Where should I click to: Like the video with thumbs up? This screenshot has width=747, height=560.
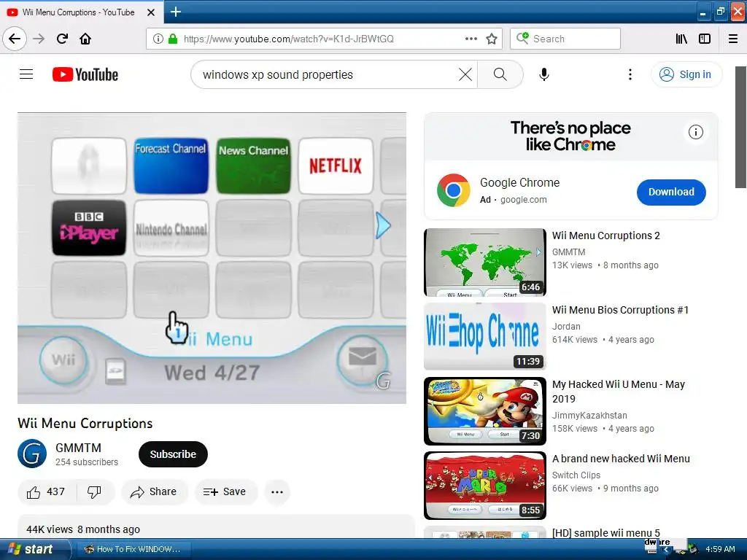point(47,492)
